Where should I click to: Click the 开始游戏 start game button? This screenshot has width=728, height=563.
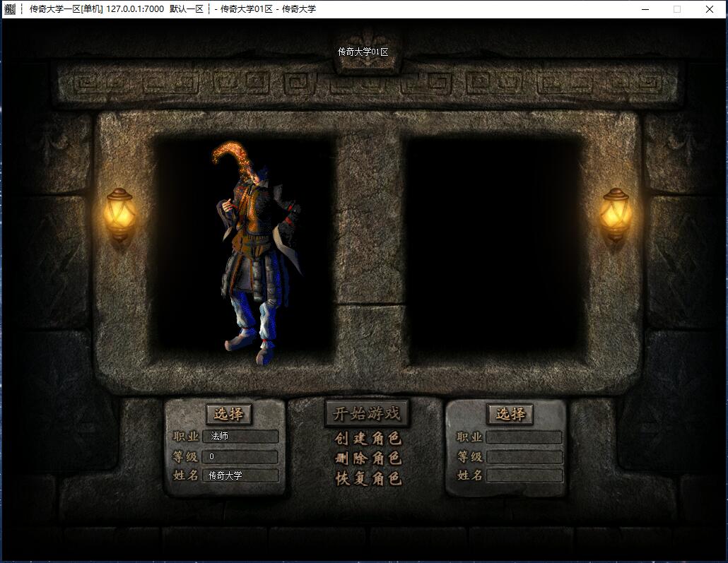[x=367, y=413]
